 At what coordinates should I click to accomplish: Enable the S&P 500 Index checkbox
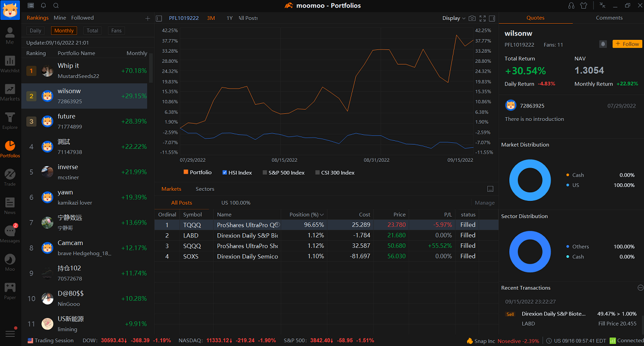[x=265, y=172]
